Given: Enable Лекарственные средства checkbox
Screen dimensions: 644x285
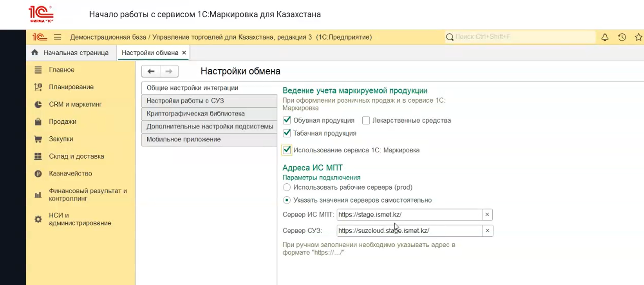Looking at the screenshot, I should tap(366, 120).
